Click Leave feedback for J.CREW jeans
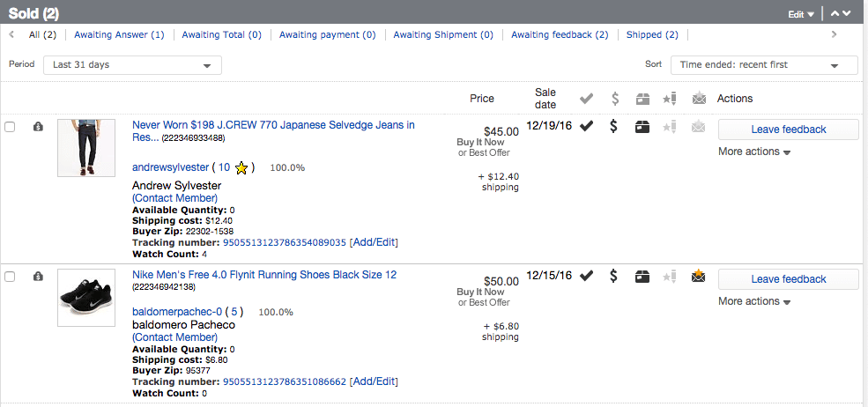Viewport: 868px width, 407px height. (788, 129)
